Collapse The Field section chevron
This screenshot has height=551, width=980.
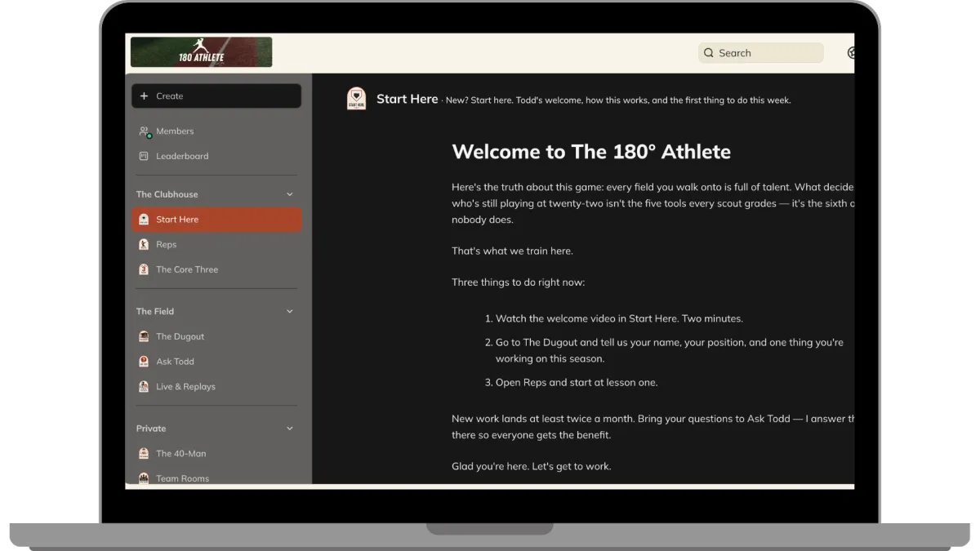pos(290,311)
